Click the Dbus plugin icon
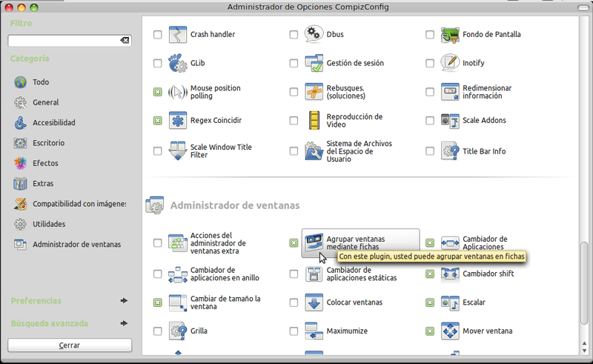593x364 pixels. (314, 35)
